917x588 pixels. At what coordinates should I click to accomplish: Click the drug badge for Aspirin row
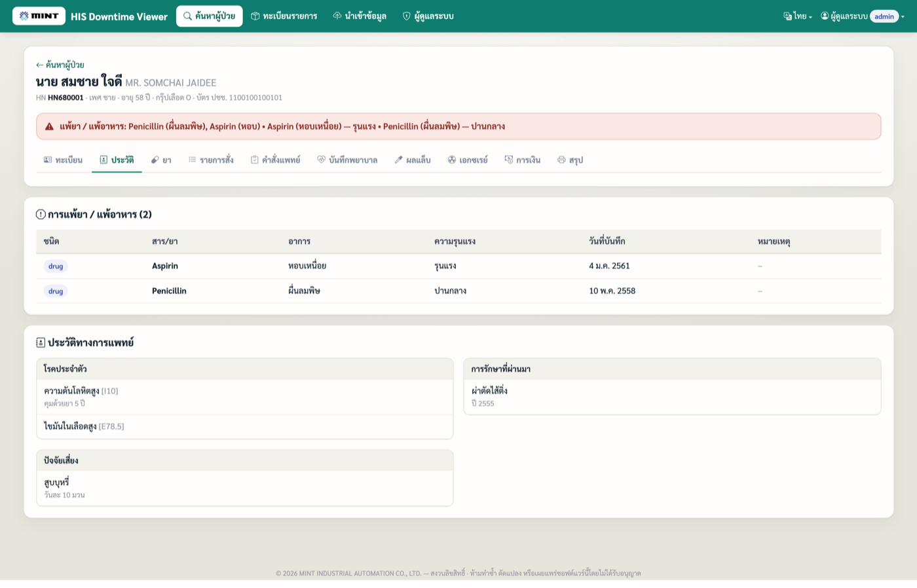click(x=56, y=266)
